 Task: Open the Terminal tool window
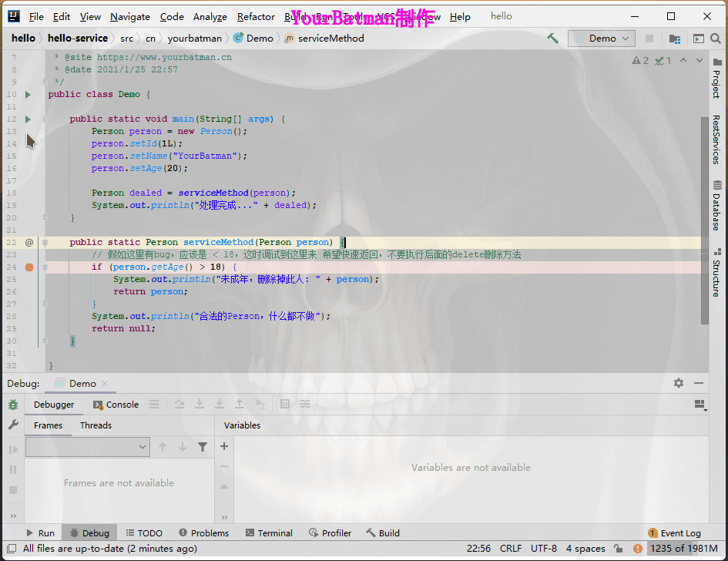pos(269,532)
